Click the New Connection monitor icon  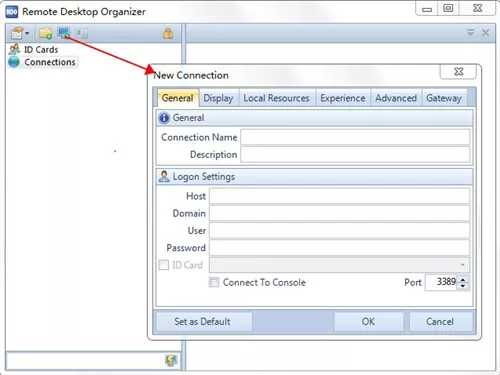pyautogui.click(x=63, y=33)
